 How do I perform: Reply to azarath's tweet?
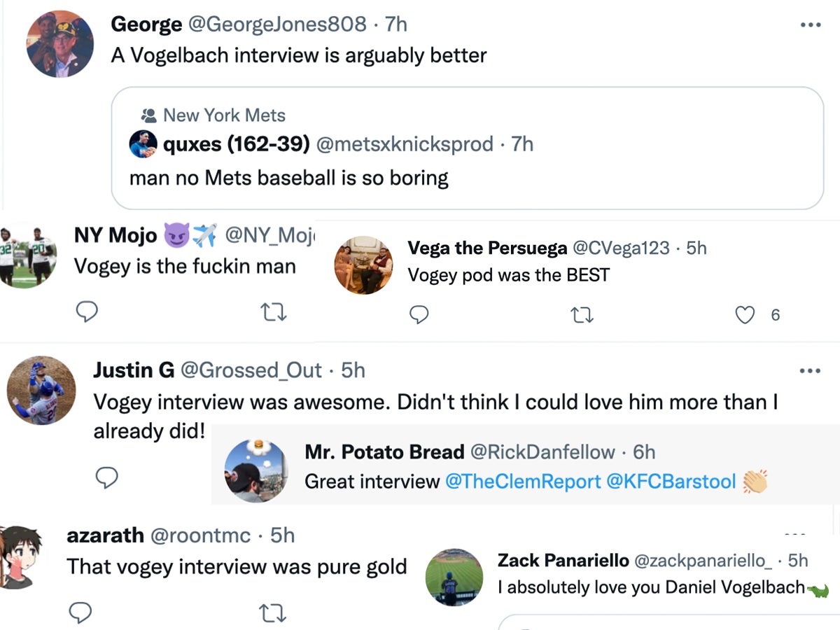80,612
